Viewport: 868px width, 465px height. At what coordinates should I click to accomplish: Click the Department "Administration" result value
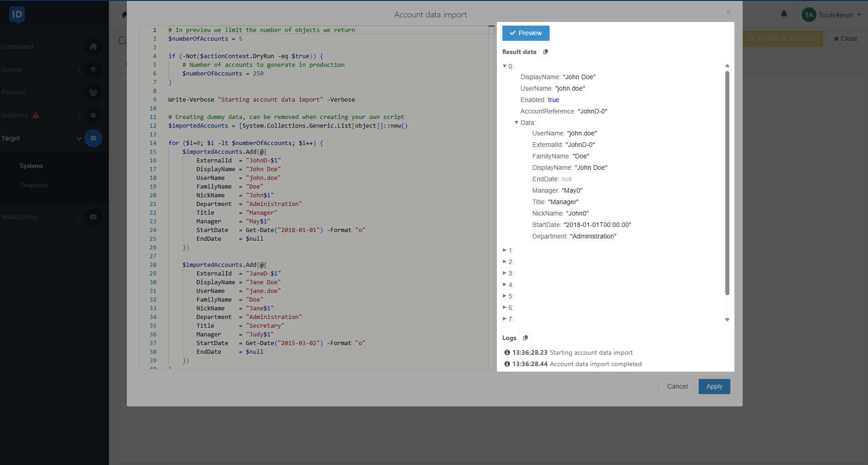click(x=593, y=236)
